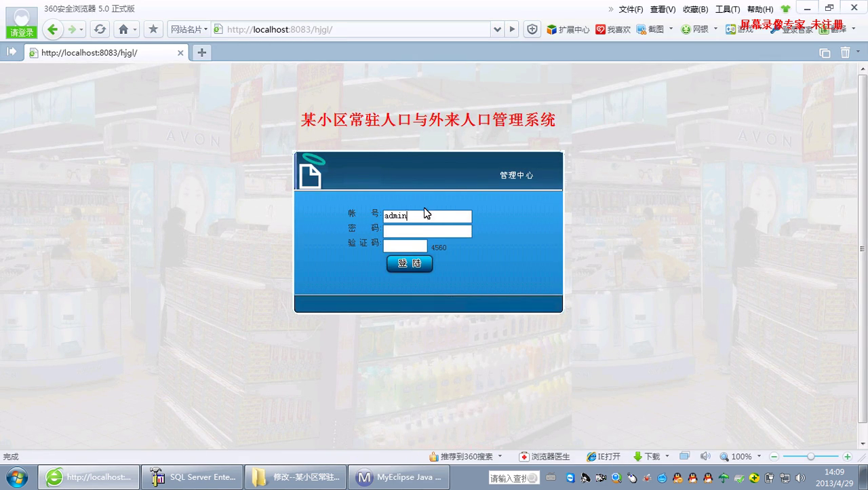Click the page zoom slider handle
This screenshot has height=490, width=868.
click(x=810, y=457)
